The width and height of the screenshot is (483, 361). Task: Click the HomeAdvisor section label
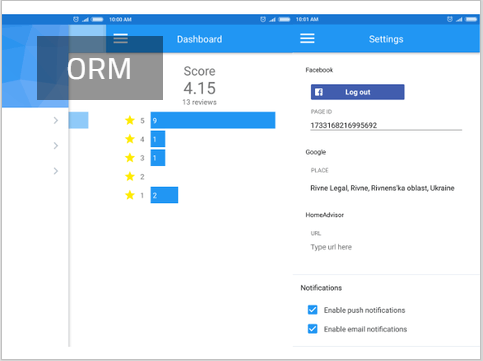point(324,215)
